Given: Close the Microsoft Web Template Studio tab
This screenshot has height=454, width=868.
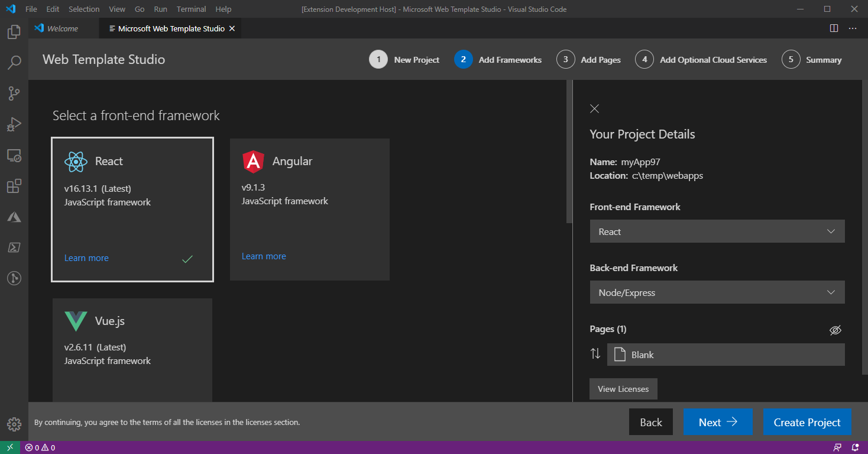Looking at the screenshot, I should [x=232, y=28].
